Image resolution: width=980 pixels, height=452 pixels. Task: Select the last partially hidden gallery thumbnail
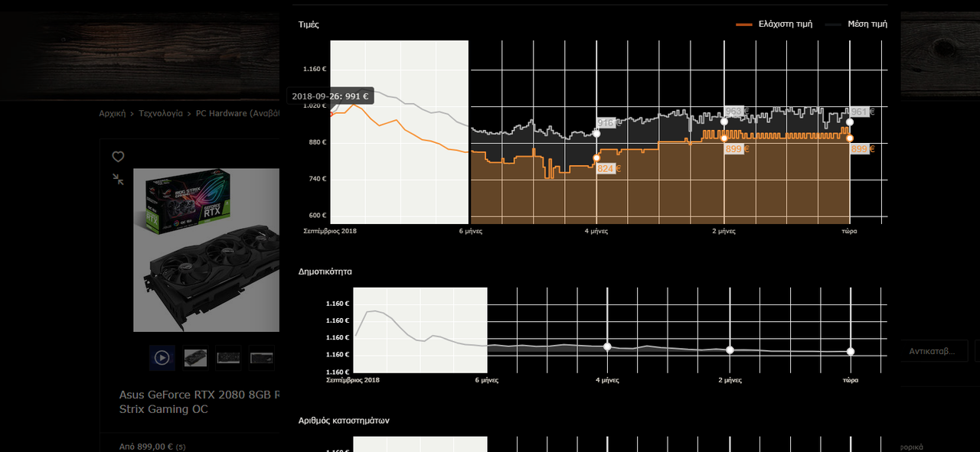(261, 357)
